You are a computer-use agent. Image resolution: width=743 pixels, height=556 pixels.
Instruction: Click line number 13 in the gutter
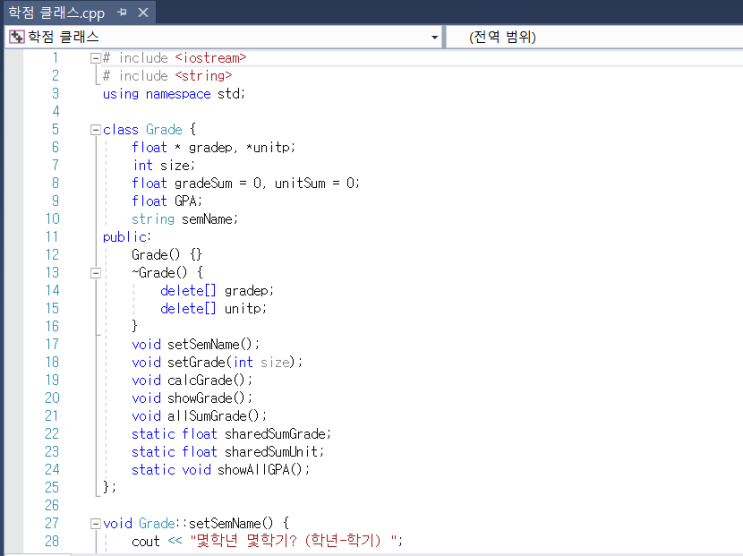tap(52, 273)
